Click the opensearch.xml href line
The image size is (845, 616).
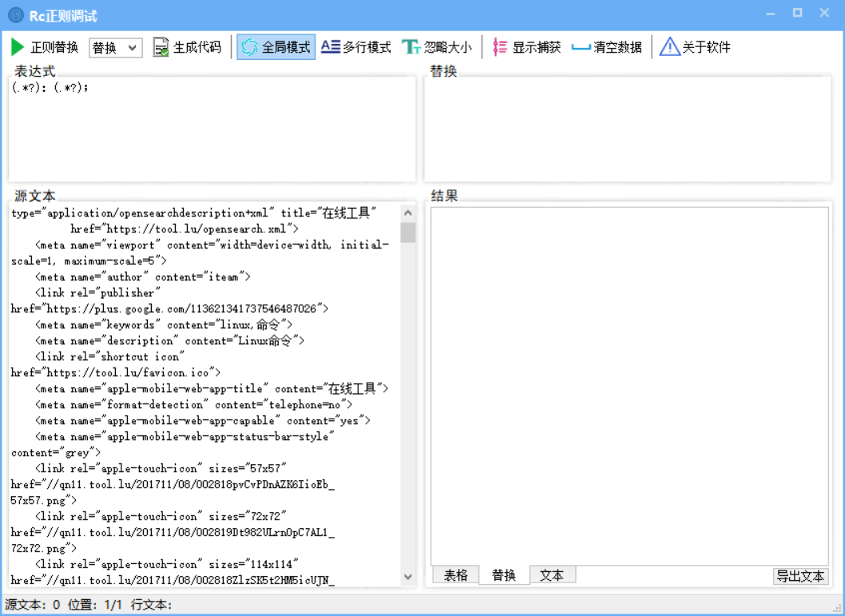point(184,229)
